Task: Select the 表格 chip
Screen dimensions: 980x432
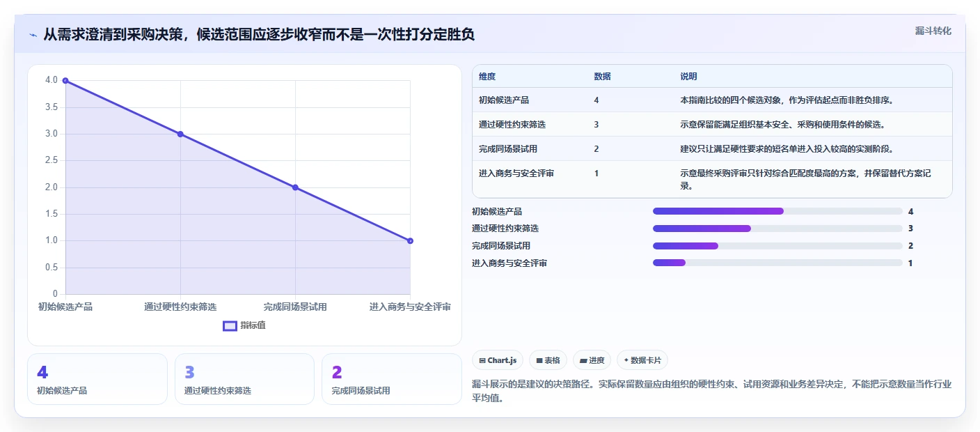Action: pyautogui.click(x=548, y=360)
